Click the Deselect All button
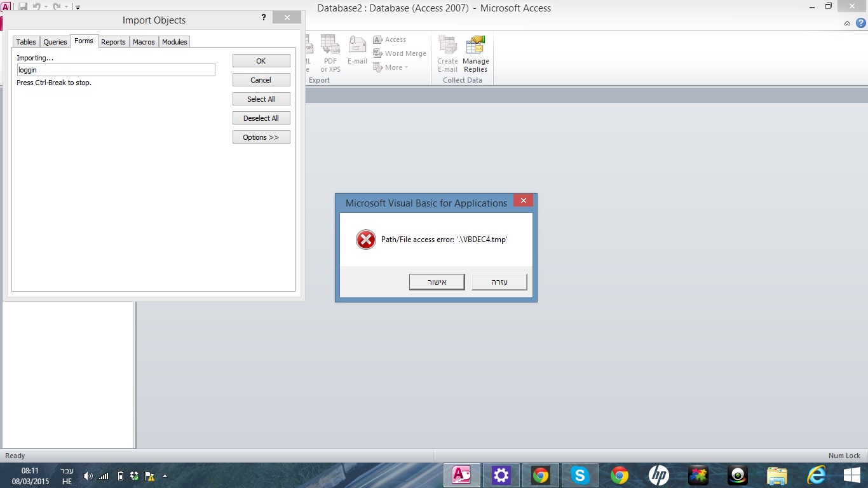Screen dimensions: 868x488 tap(261, 118)
